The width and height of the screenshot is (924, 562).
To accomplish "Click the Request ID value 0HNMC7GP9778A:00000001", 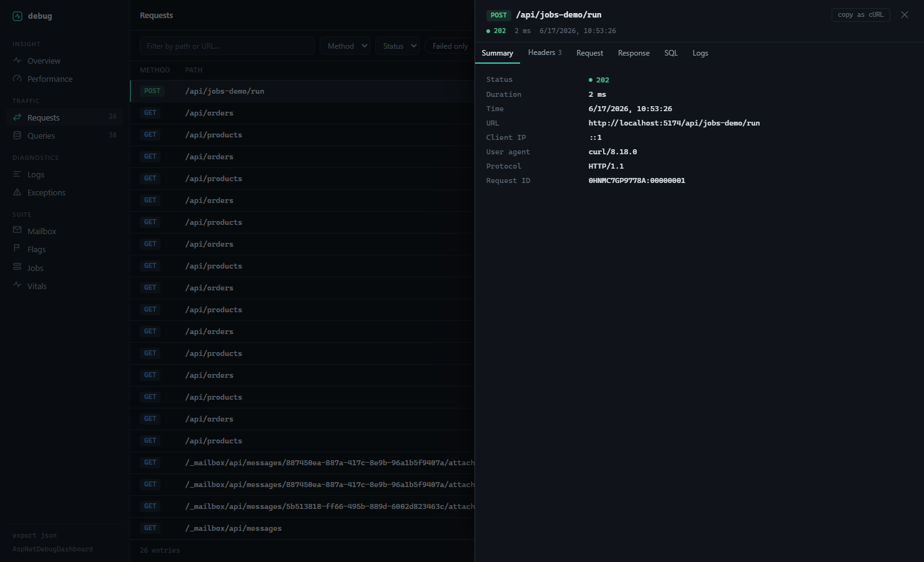I will click(637, 180).
